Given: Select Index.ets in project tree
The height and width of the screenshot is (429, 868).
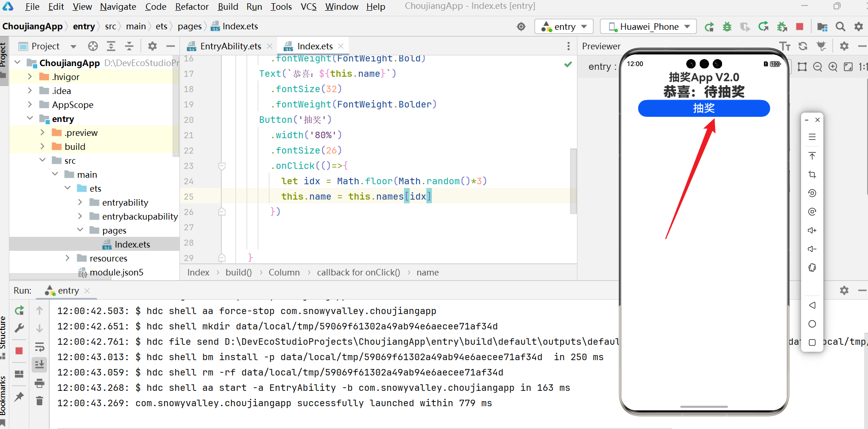Looking at the screenshot, I should [132, 244].
